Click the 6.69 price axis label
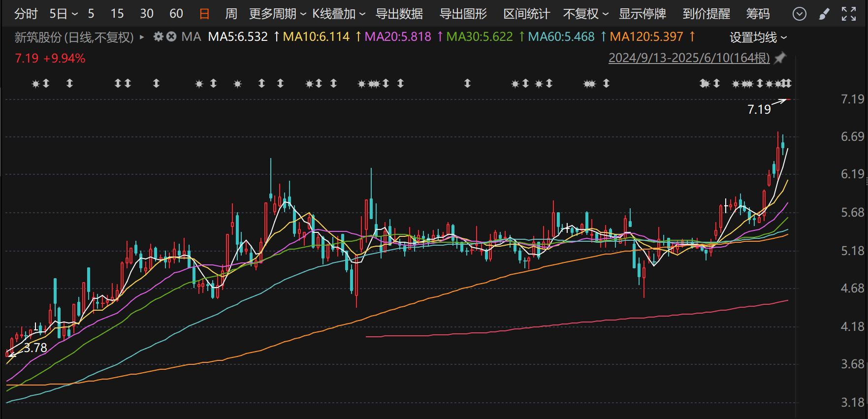Image resolution: width=868 pixels, height=419 pixels. coord(852,136)
